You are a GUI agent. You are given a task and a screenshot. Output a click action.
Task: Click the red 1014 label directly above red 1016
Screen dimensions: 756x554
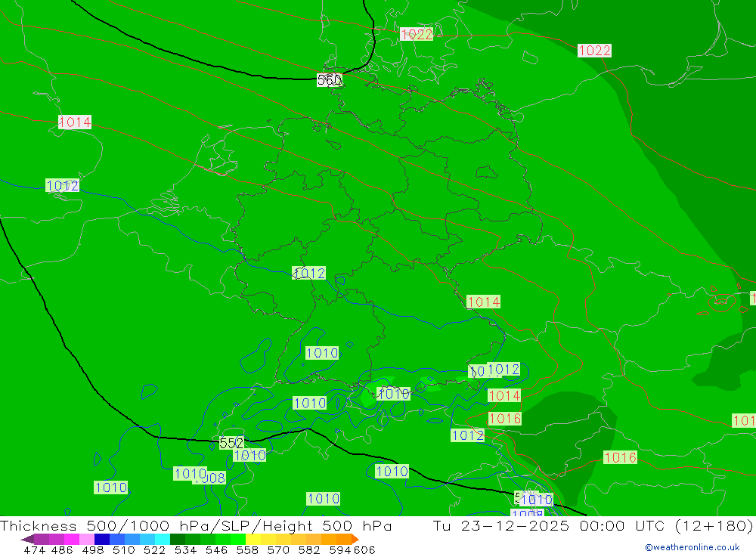pos(504,395)
